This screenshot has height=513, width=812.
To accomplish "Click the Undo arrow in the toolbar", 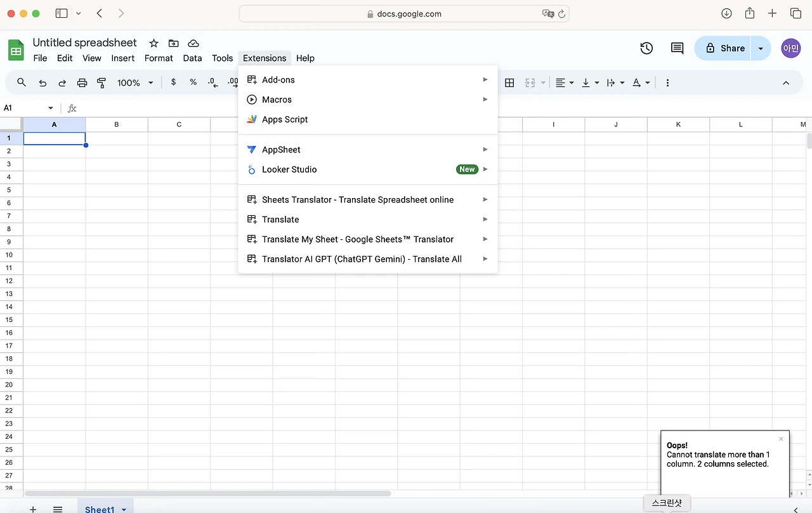I will 43,83.
